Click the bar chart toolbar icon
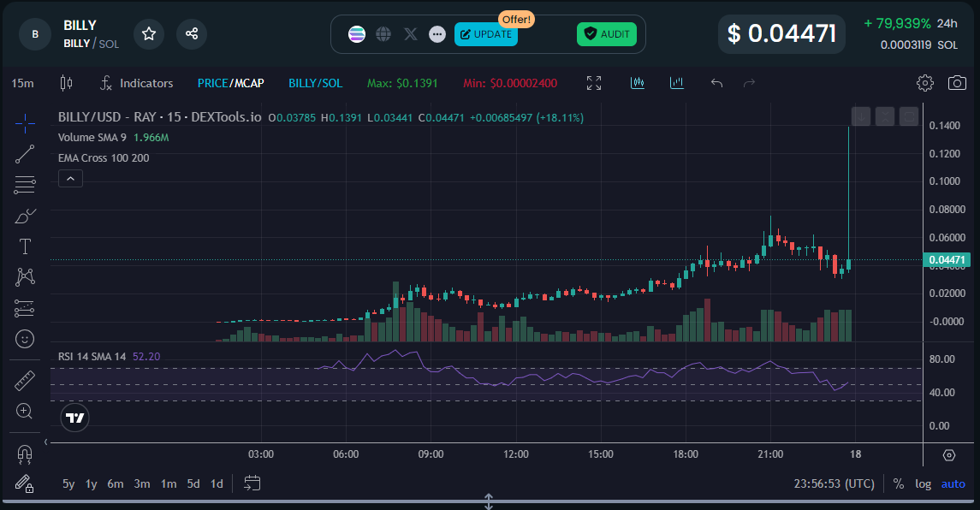The width and height of the screenshot is (980, 510). (x=677, y=83)
